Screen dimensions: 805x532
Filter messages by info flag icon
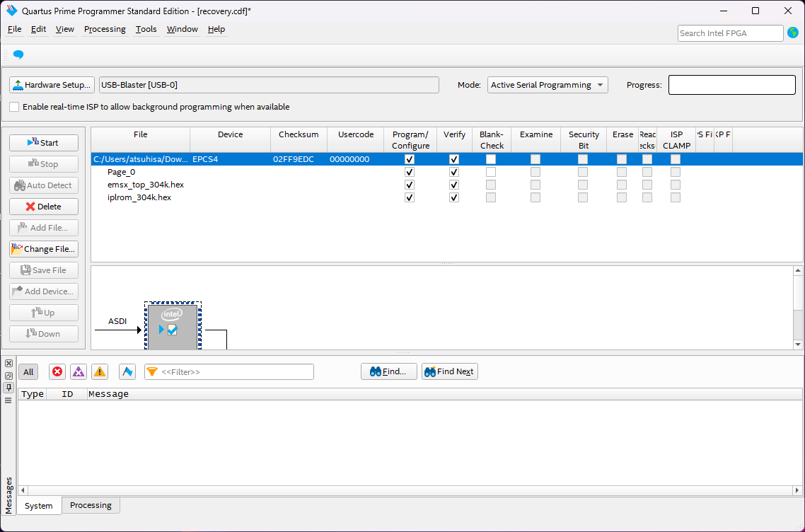click(127, 371)
